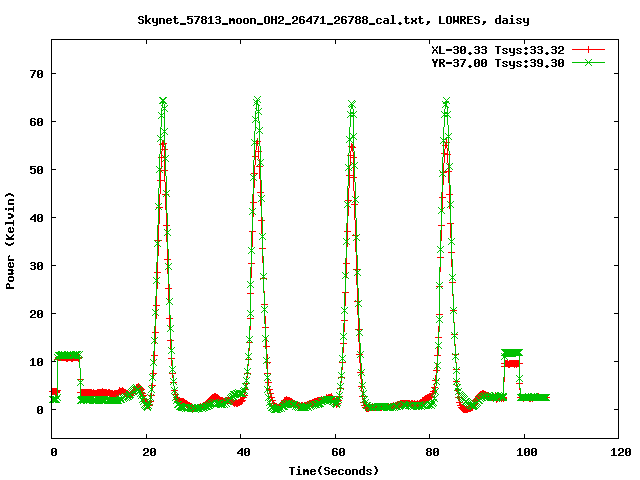The height and width of the screenshot is (480, 640).
Task: Click the Power (Kelvin) axis label
Action: [10, 241]
